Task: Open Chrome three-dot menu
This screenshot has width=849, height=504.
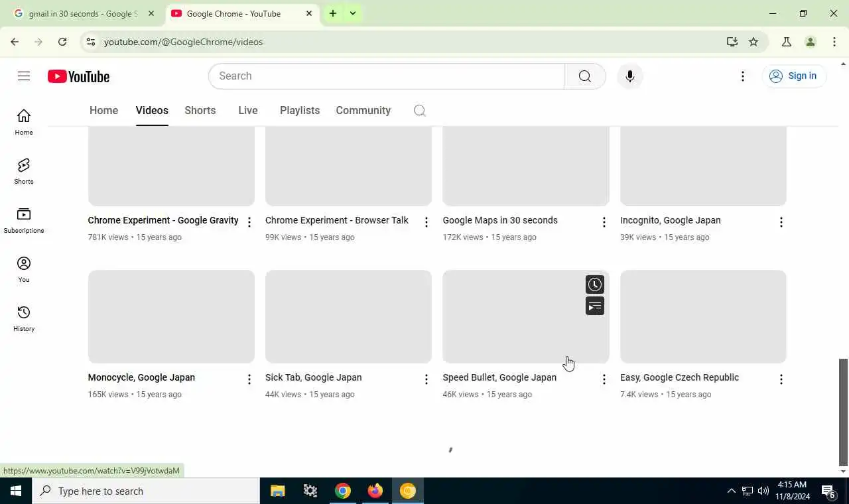Action: tap(834, 42)
